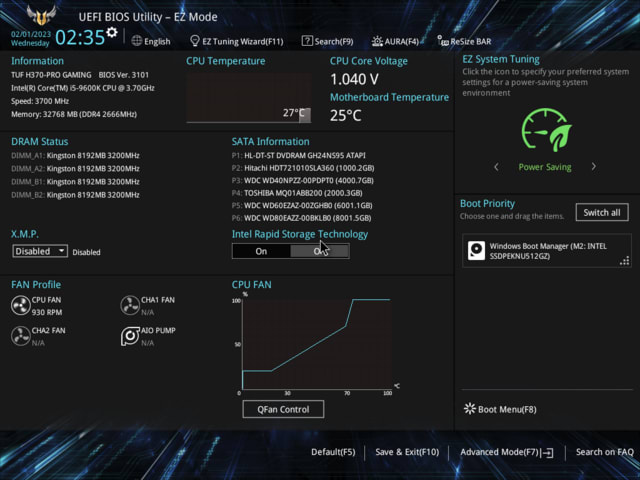The width and height of the screenshot is (640, 480).
Task: Select Windows Boot Manager boot entry
Action: [547, 251]
